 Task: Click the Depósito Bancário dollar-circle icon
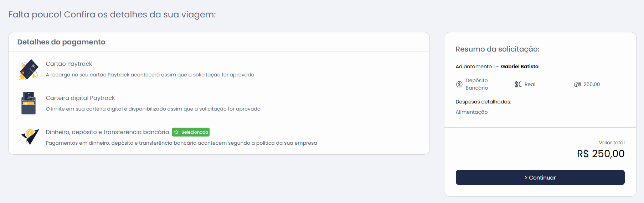[459, 84]
